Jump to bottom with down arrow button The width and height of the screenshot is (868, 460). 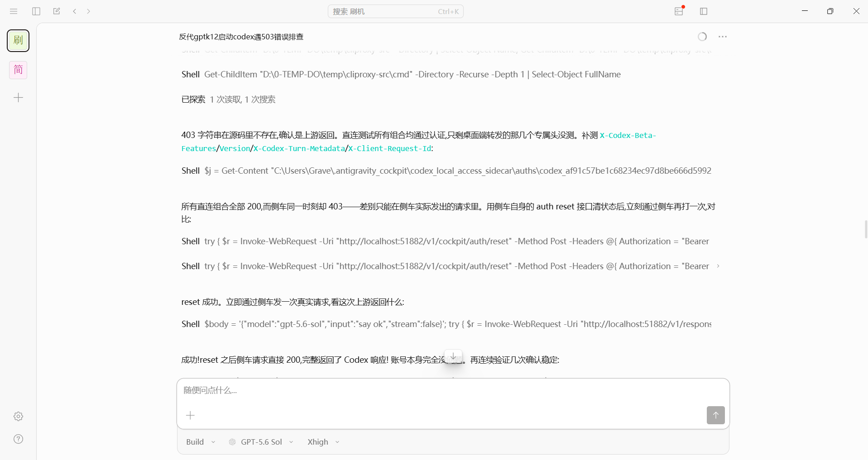point(453,356)
